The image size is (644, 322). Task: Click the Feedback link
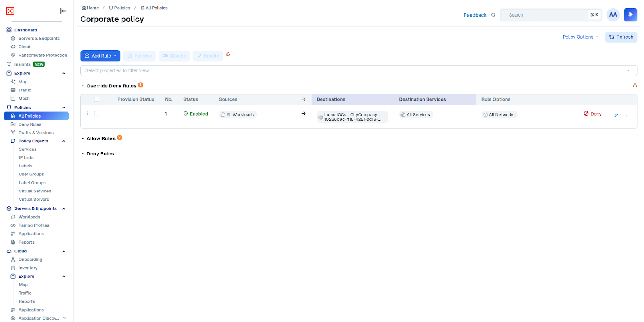tap(475, 15)
